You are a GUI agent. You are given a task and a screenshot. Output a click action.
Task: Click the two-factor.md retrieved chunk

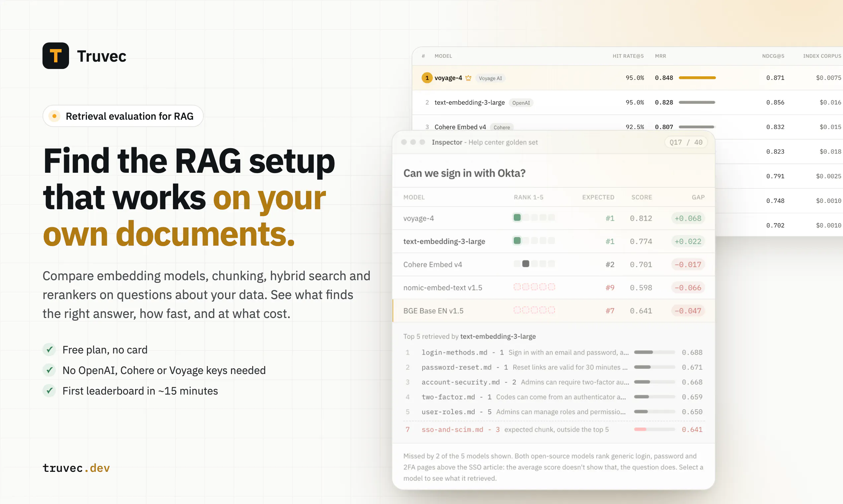(553, 397)
